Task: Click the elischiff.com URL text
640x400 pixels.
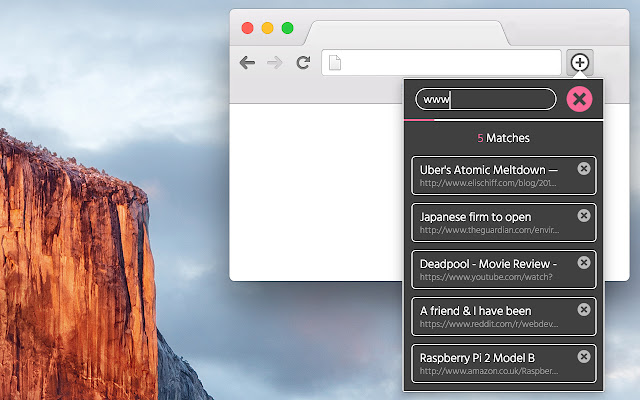Action: pos(488,183)
